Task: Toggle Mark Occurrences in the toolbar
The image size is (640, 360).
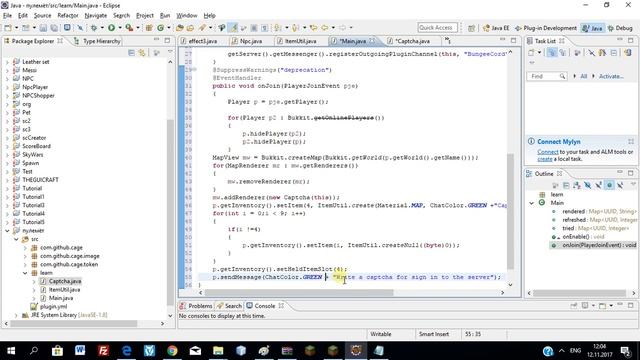Action: [233, 28]
